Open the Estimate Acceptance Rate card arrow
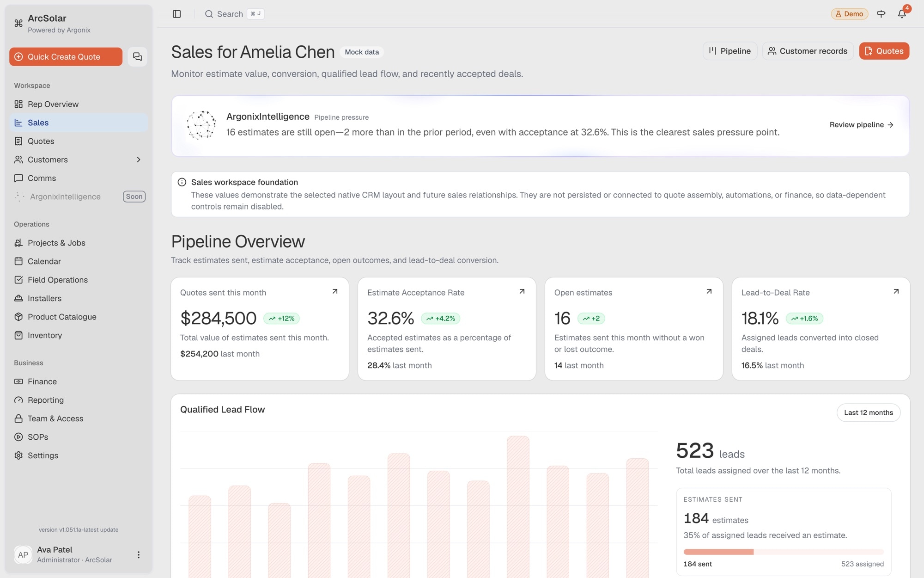 522,291
